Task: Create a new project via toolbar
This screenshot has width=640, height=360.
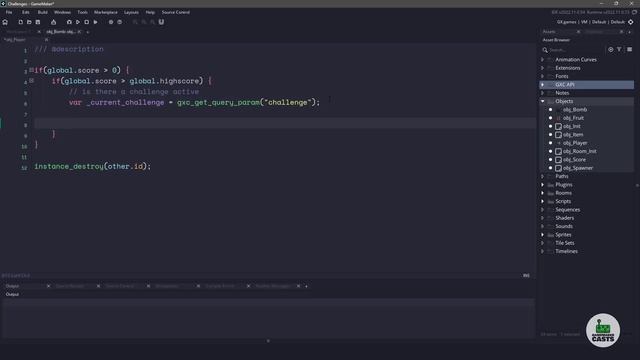Action: point(20,22)
